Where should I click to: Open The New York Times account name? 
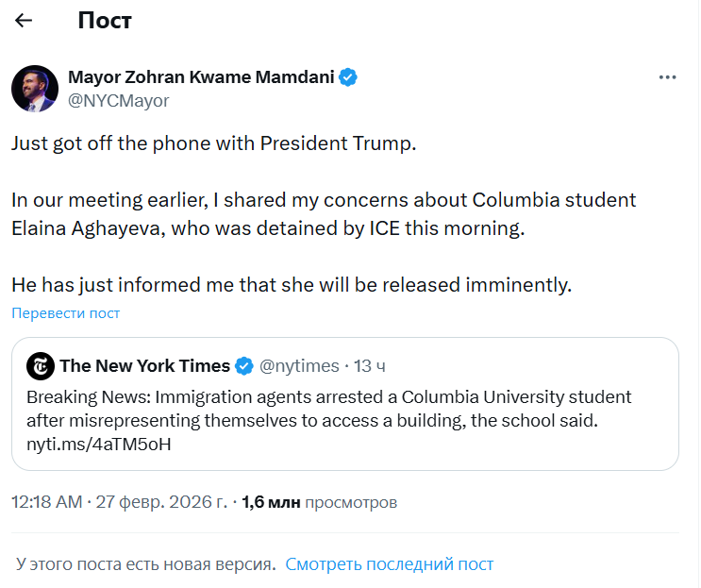click(x=144, y=366)
